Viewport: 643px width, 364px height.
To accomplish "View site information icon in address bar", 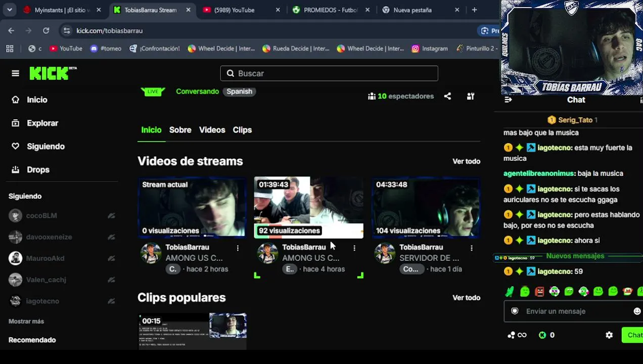I will [67, 31].
